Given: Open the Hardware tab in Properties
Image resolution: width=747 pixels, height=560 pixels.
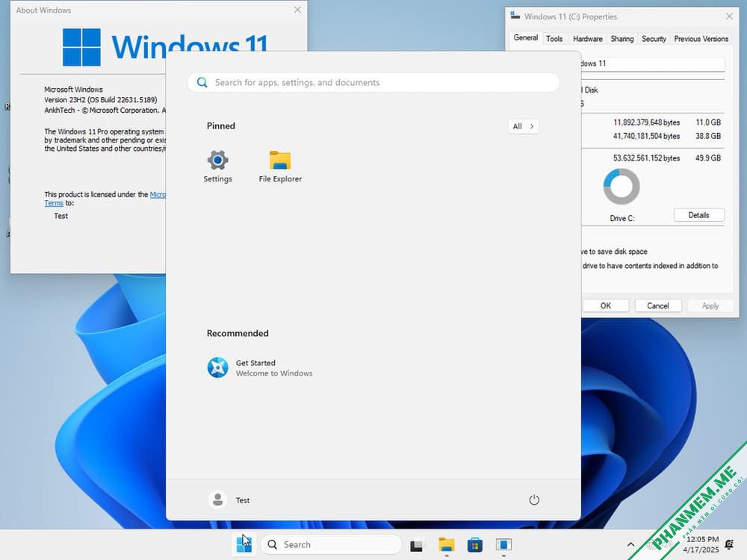Looking at the screenshot, I should coord(587,39).
